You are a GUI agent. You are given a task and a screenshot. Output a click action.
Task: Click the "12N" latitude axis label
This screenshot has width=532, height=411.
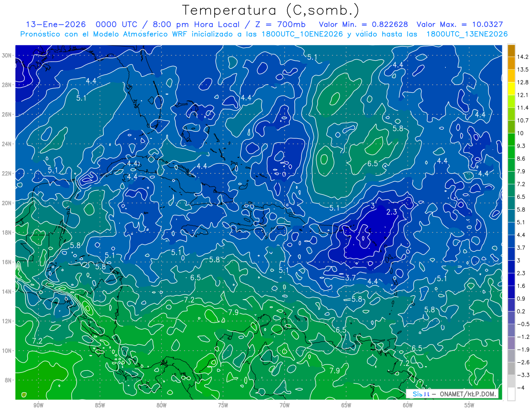click(x=8, y=321)
